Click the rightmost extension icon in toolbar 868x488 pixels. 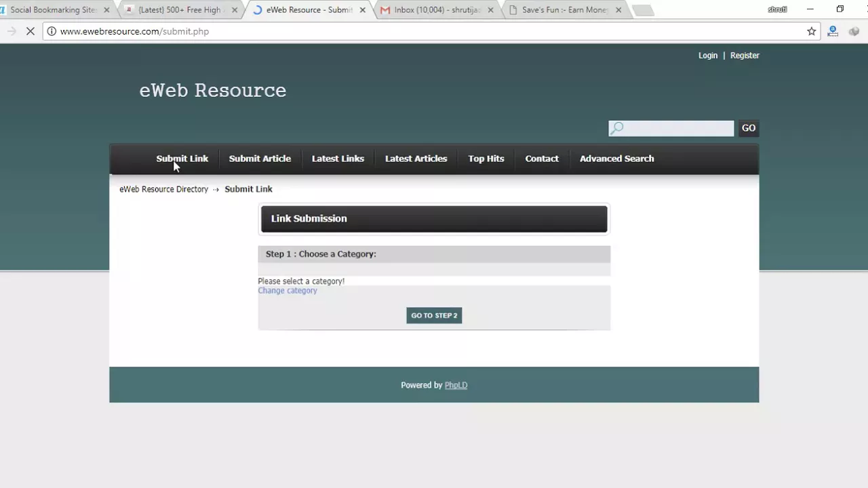(x=854, y=31)
